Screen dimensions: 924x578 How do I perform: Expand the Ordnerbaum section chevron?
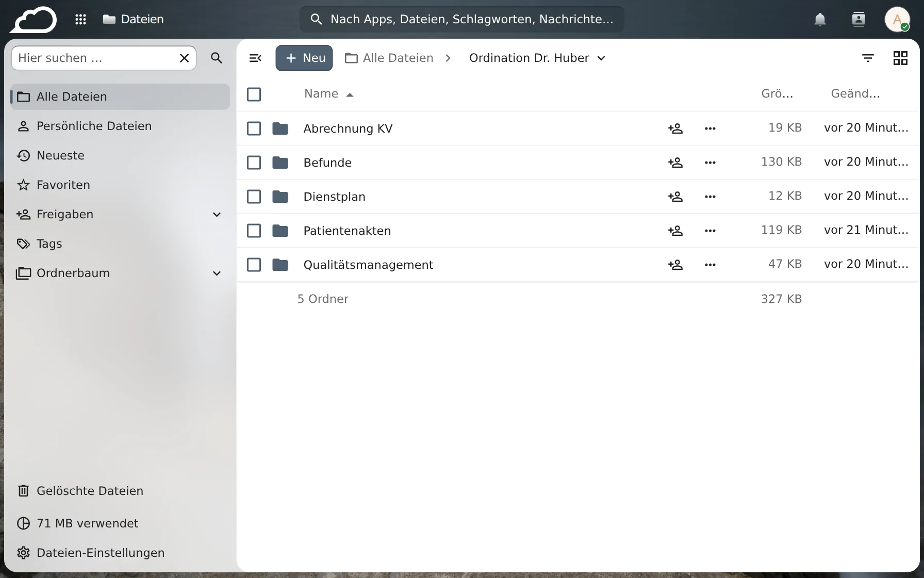pyautogui.click(x=217, y=274)
